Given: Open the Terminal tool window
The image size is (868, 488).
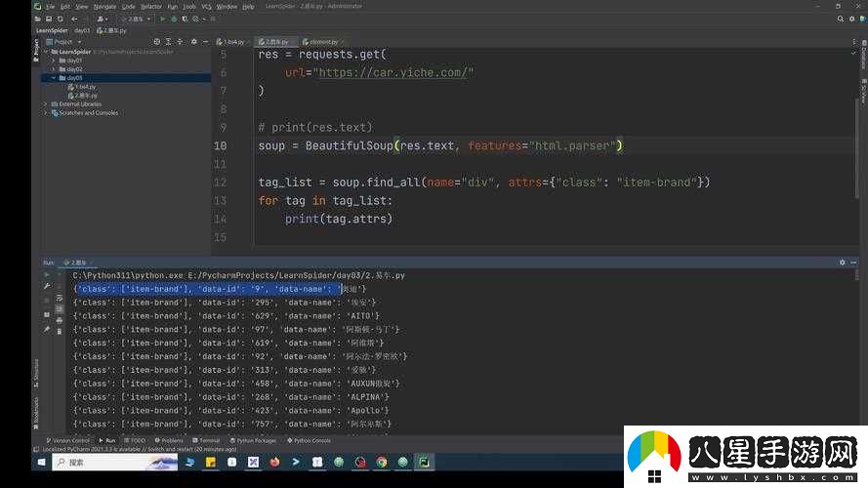Looking at the screenshot, I should click(x=208, y=440).
